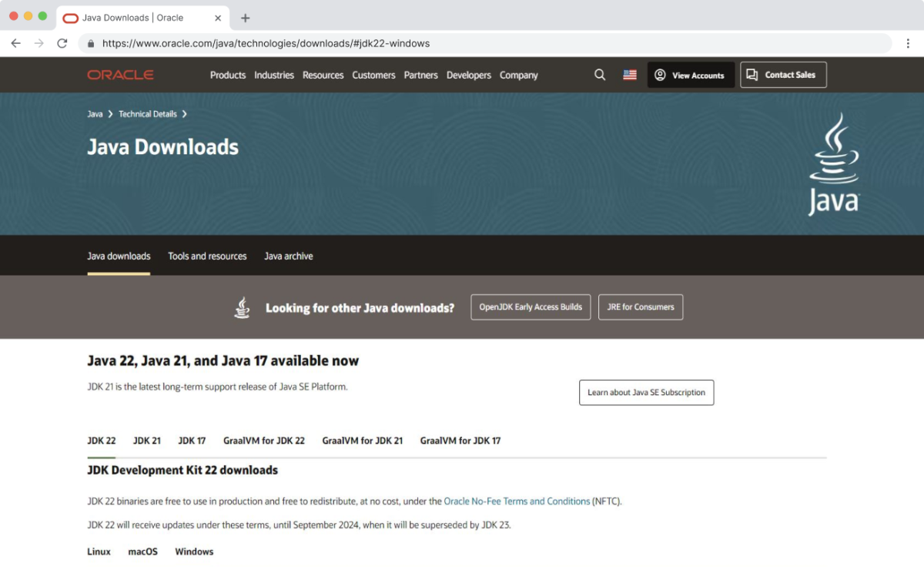Click Learn about Java SE Subscription
This screenshot has height=567, width=924.
(x=646, y=392)
